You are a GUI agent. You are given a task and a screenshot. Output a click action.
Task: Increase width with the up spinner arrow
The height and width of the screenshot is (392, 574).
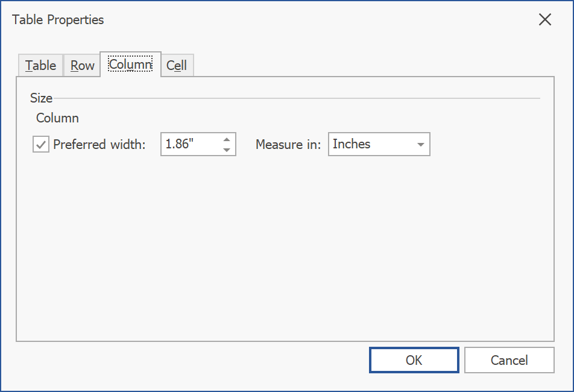tap(227, 139)
